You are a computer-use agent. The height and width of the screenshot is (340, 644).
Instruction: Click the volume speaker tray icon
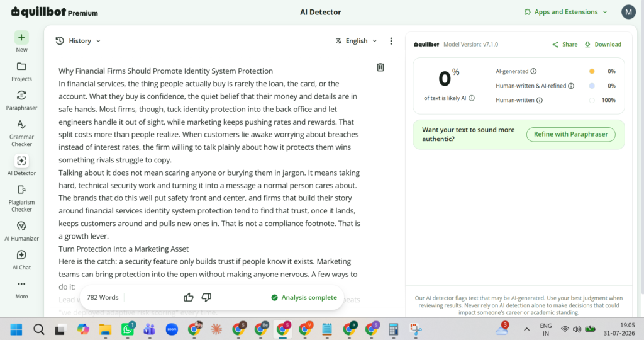(x=577, y=329)
